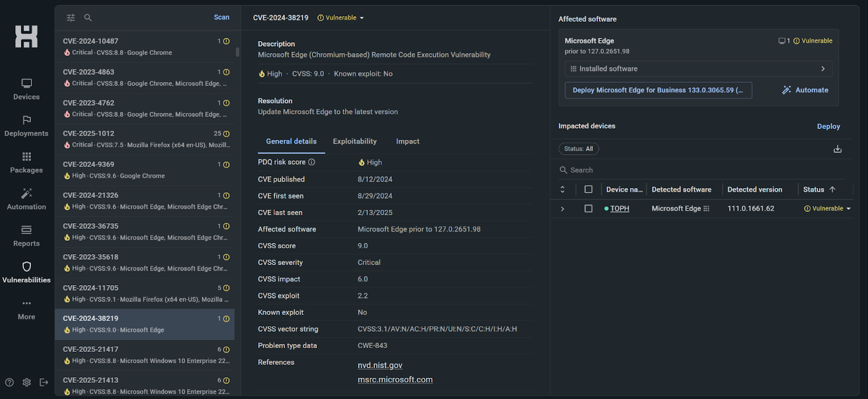Screen dimensions: 868x399
Task: Click the device count icon in Affected software
Action: click(x=782, y=41)
